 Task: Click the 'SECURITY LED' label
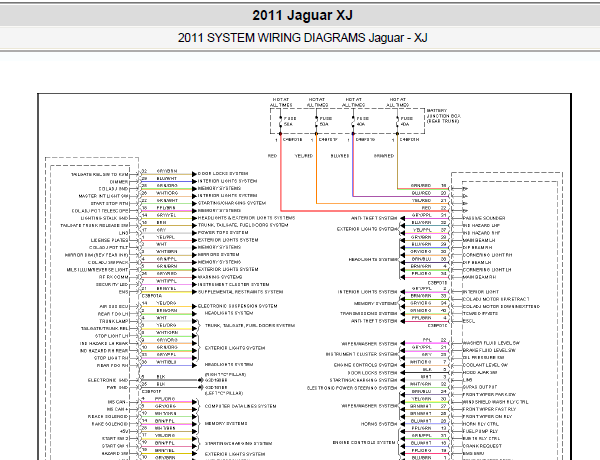(112, 285)
